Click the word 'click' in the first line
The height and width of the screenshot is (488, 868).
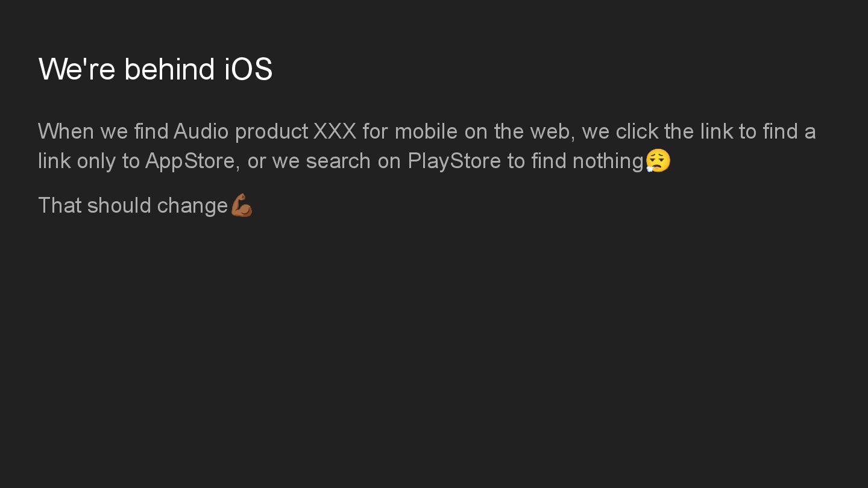[x=637, y=131]
